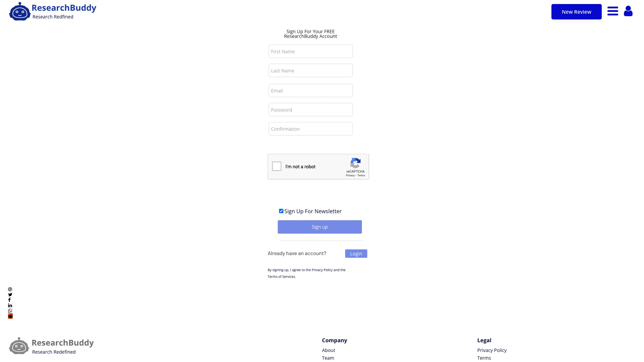Click the reCAPTCHA Terms link
Viewport: 644px width, 362px height.
pyautogui.click(x=361, y=176)
